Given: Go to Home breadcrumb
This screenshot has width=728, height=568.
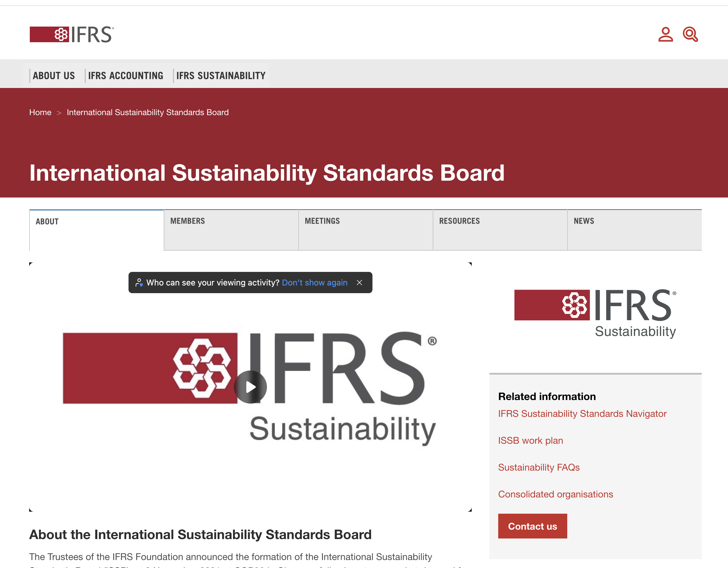Looking at the screenshot, I should pos(40,112).
